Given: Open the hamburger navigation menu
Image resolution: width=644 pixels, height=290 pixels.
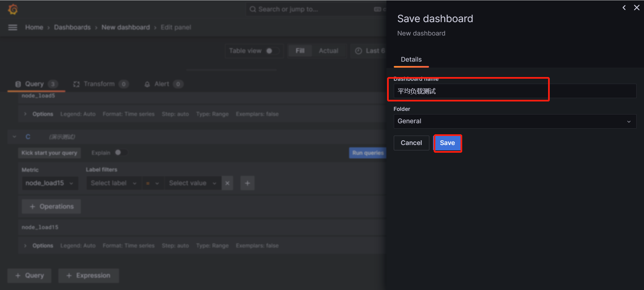Looking at the screenshot, I should click(13, 27).
